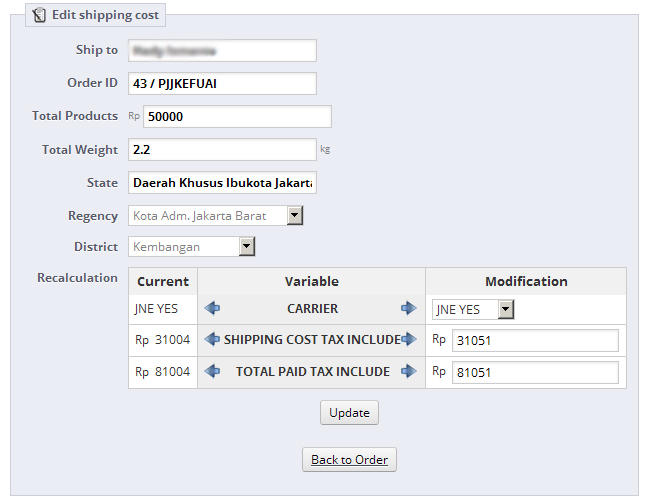Viewport: 650px width, 504px height.
Task: Click the Order ID input field
Action: tap(222, 83)
